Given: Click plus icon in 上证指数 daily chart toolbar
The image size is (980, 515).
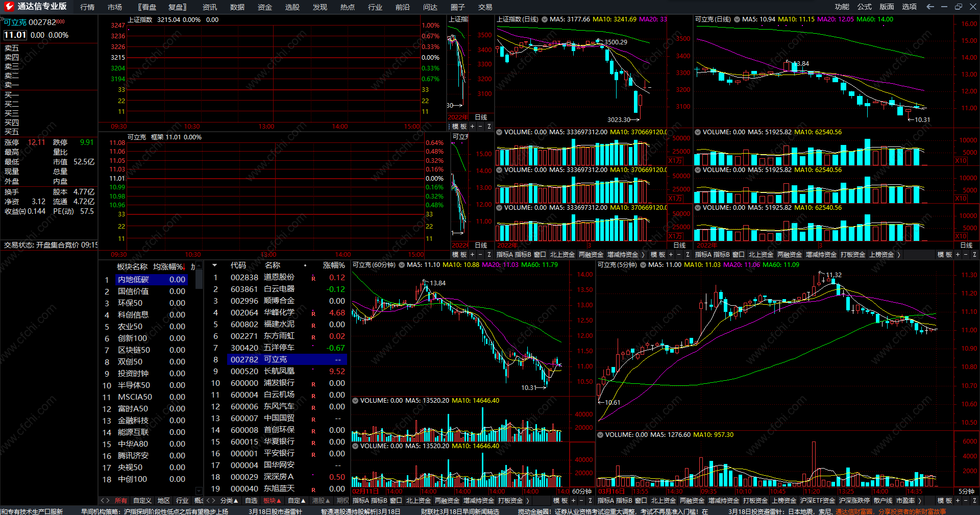Looking at the screenshot, I should (671, 254).
